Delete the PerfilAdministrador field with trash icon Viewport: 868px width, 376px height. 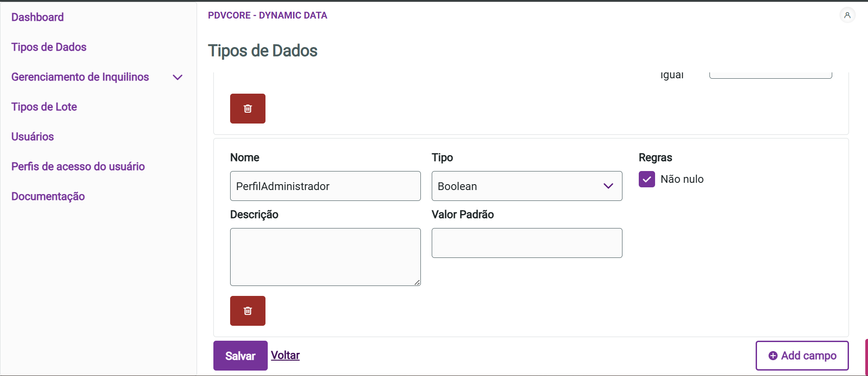tap(248, 311)
